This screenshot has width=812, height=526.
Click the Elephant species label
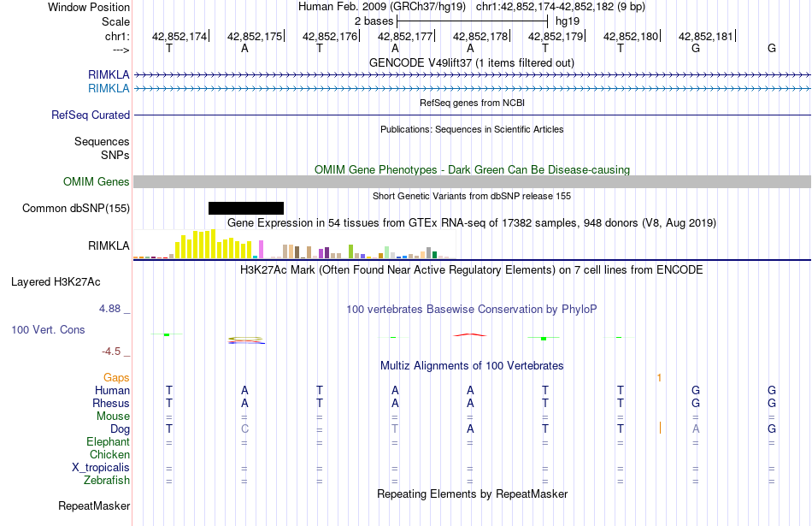[x=109, y=442]
